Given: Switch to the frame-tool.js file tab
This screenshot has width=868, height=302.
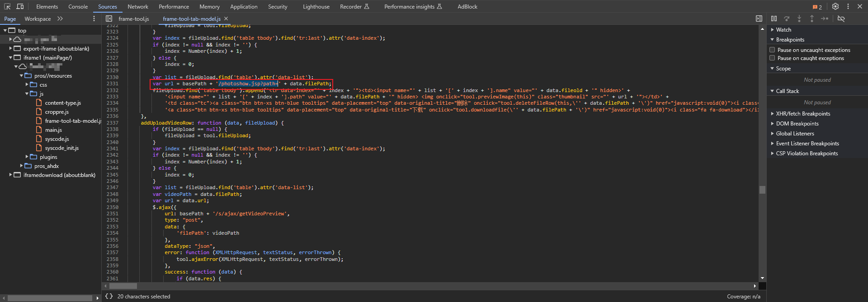Looking at the screenshot, I should tap(133, 19).
